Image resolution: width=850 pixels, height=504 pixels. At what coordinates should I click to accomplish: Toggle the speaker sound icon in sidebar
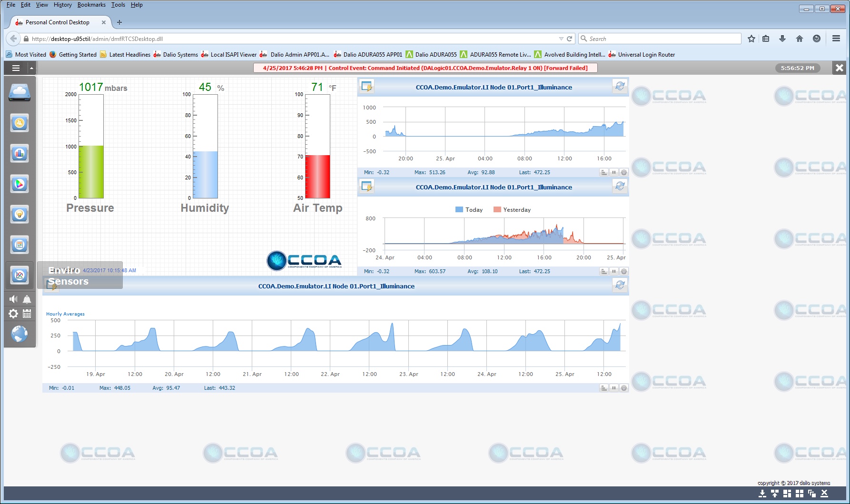(x=13, y=299)
